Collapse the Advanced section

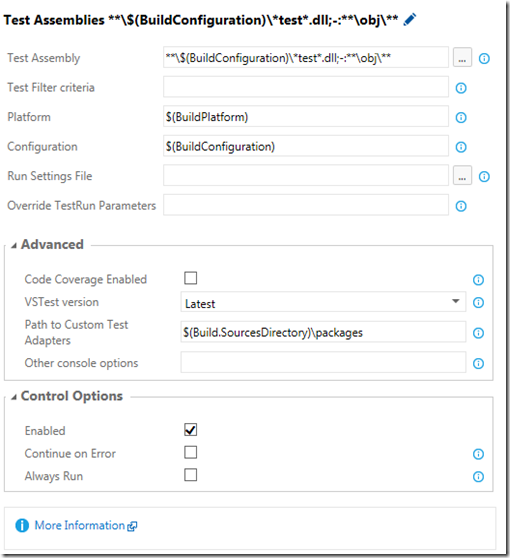(14, 245)
